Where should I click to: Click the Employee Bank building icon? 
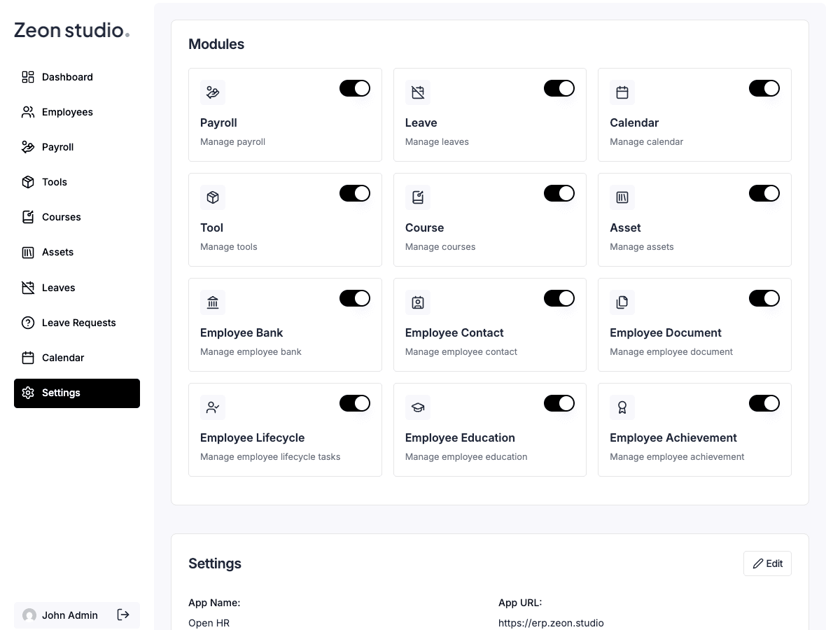(x=213, y=302)
